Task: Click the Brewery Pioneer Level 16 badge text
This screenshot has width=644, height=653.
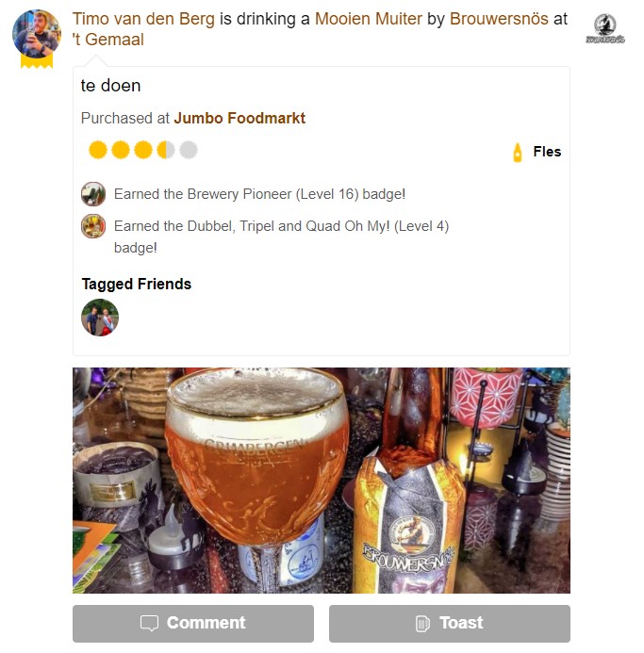Action: click(259, 194)
